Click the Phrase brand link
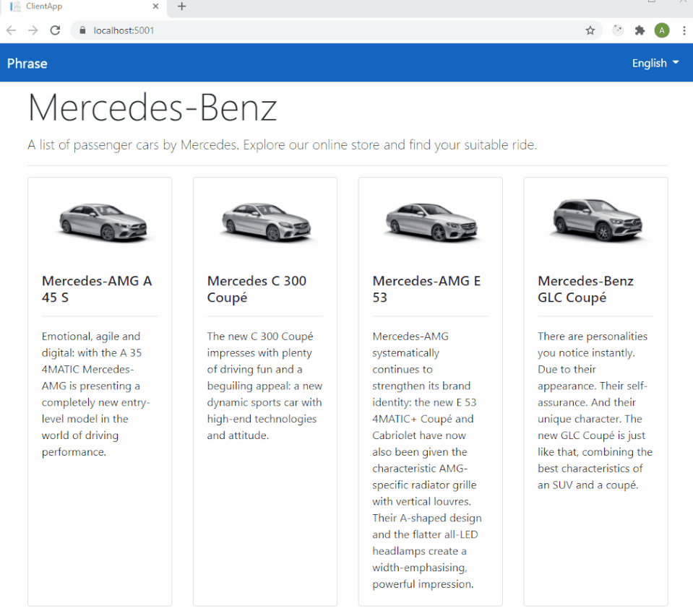The image size is (693, 616). tap(27, 63)
